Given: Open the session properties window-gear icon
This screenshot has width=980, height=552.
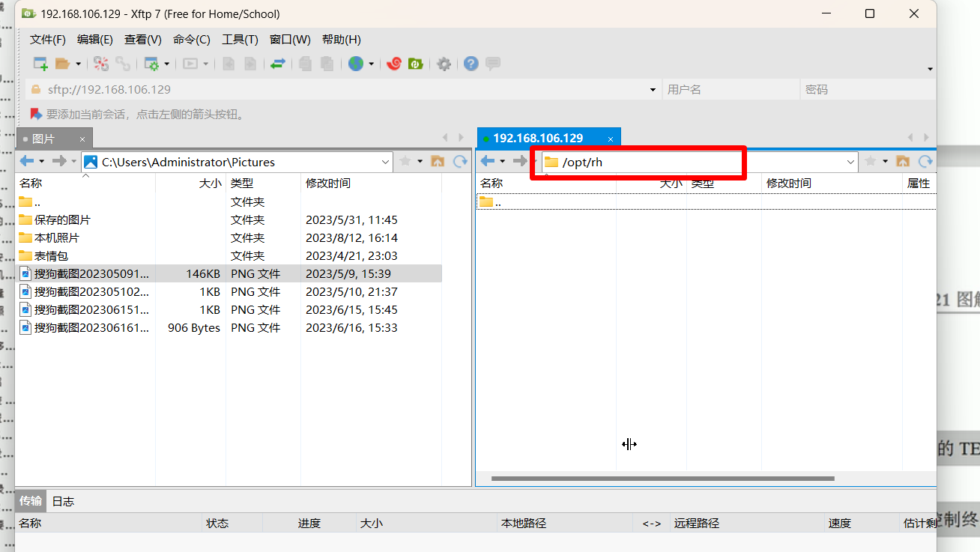Looking at the screenshot, I should (151, 64).
